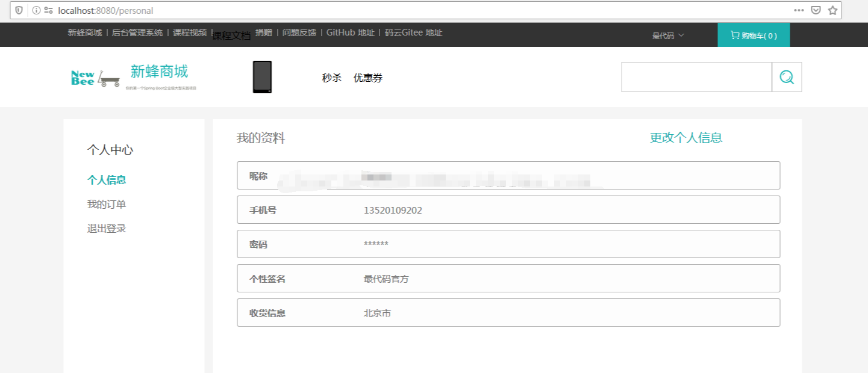The height and width of the screenshot is (373, 868).
Task: Click the NewBee cart logo
Action: [x=95, y=78]
